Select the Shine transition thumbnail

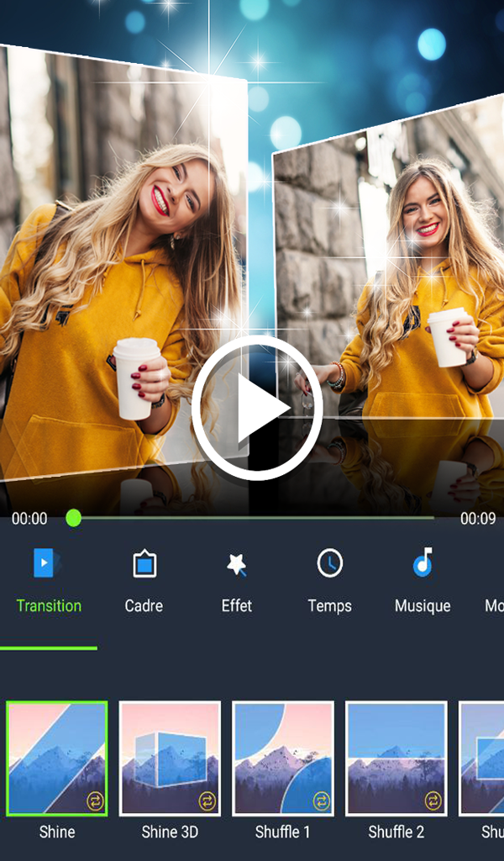click(x=57, y=758)
